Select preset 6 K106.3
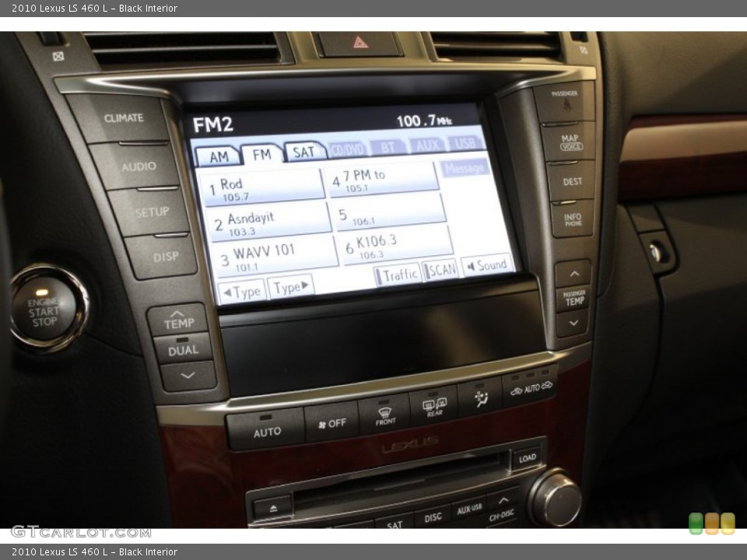The width and height of the screenshot is (747, 560). pos(396,247)
